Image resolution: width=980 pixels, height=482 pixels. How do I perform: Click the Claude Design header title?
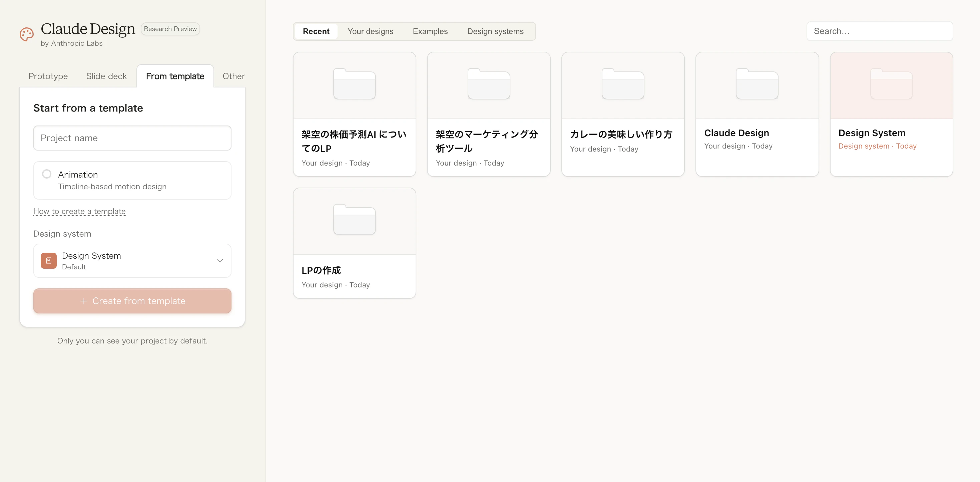[88, 29]
